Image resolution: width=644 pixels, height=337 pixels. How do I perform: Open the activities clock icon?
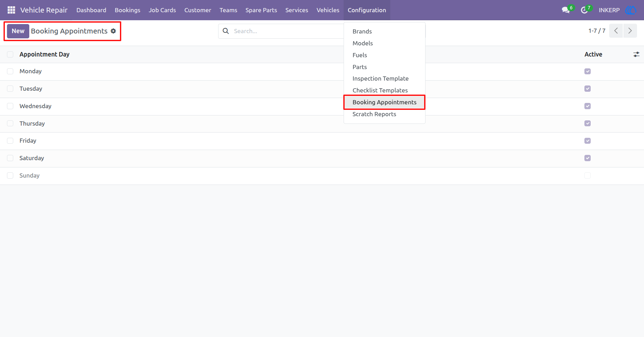click(584, 10)
